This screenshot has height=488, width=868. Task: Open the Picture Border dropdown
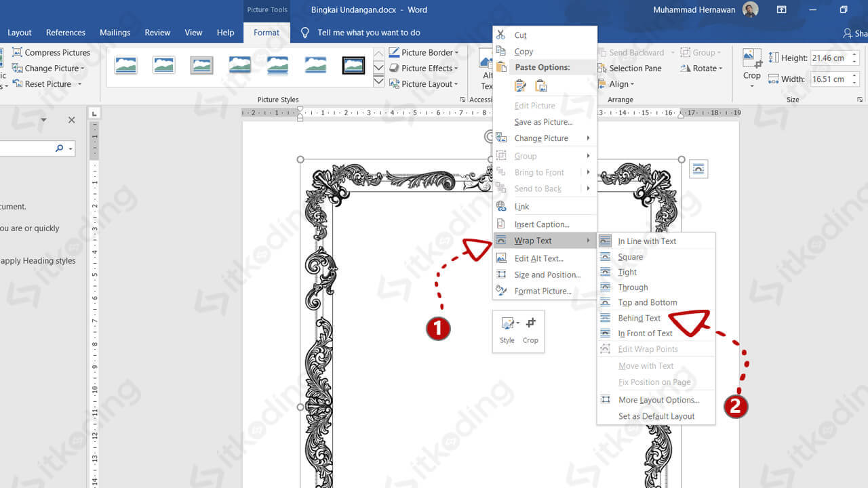424,52
